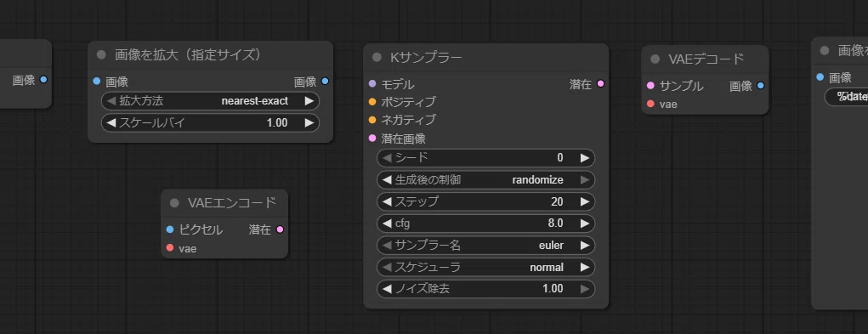
Task: Click the モデル input socket on Kサンプラー
Action: tap(372, 84)
